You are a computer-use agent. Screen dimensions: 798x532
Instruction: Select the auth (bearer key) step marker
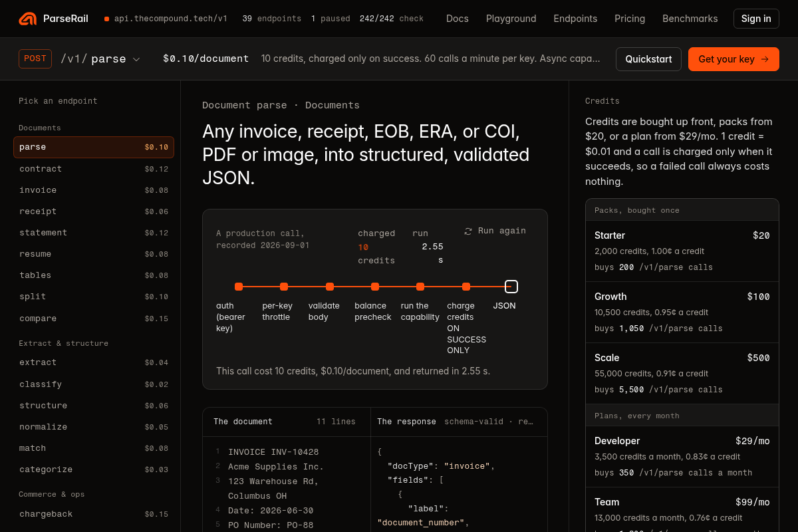(x=239, y=287)
